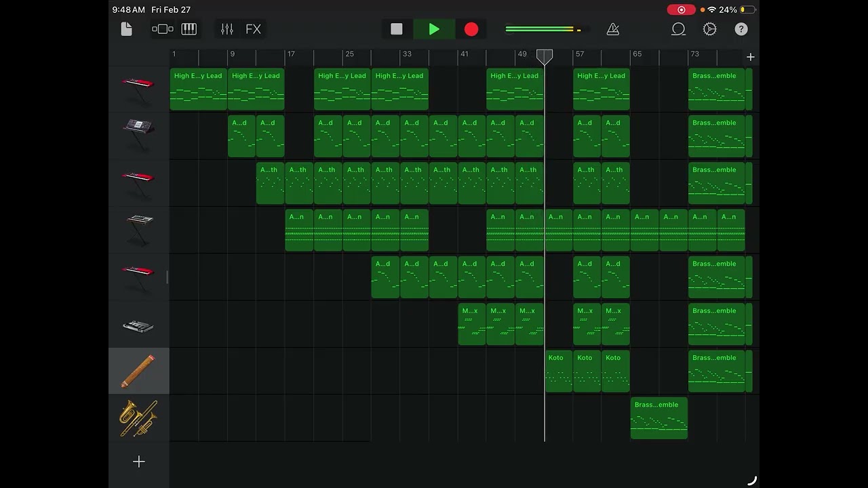Stop playback with the square button

(x=397, y=29)
